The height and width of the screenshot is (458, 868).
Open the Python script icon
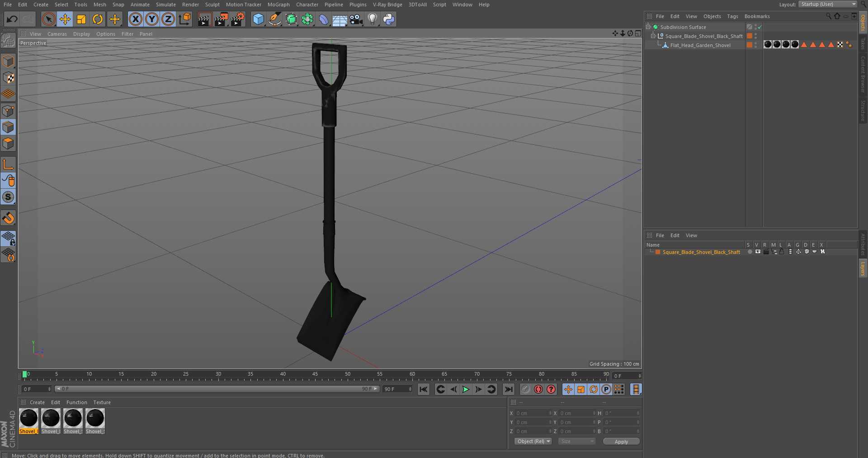tap(389, 19)
